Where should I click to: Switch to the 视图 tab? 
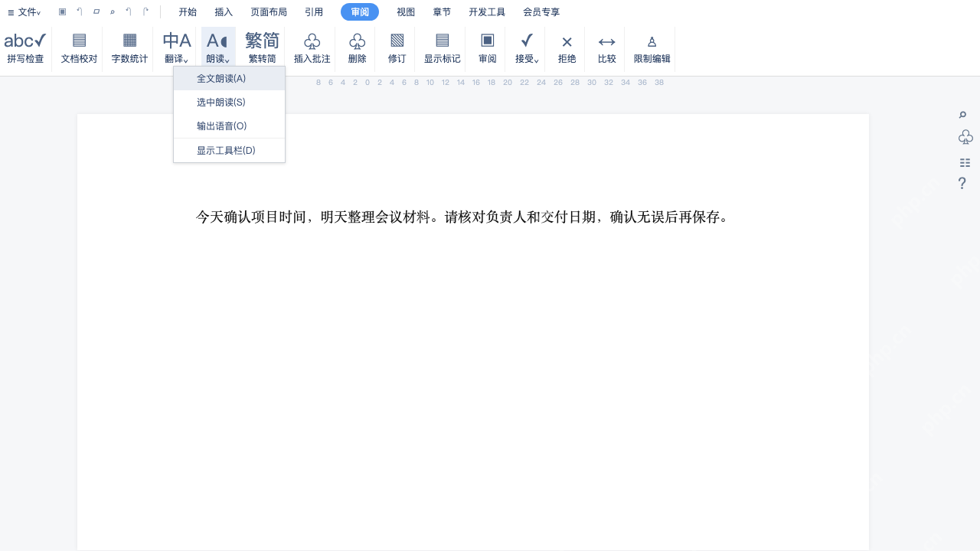click(406, 12)
